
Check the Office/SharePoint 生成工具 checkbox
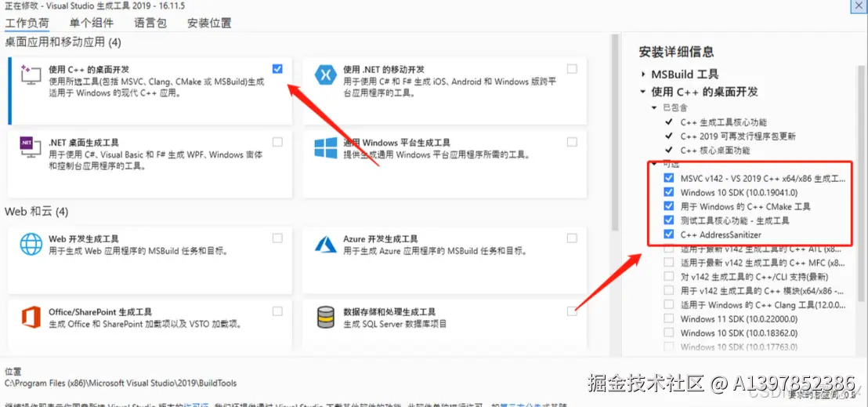coord(277,311)
